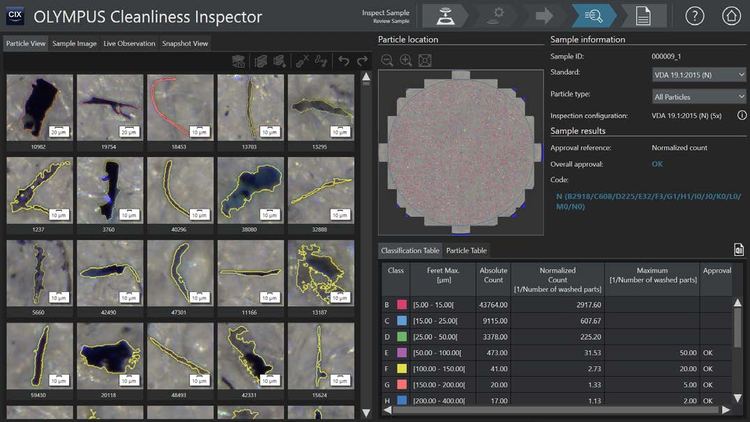Select the Snapshot View tab
This screenshot has height=422, width=750.
click(187, 43)
